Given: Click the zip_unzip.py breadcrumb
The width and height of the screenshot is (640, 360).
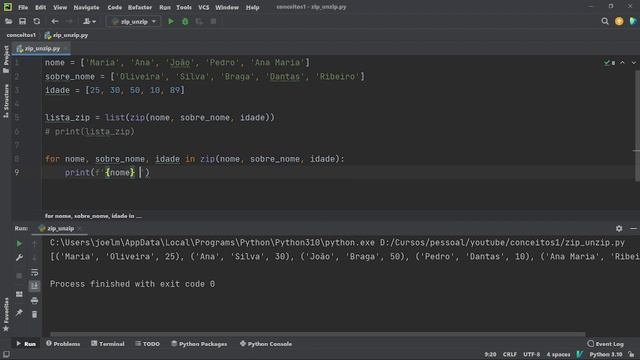Looking at the screenshot, I should [66, 35].
